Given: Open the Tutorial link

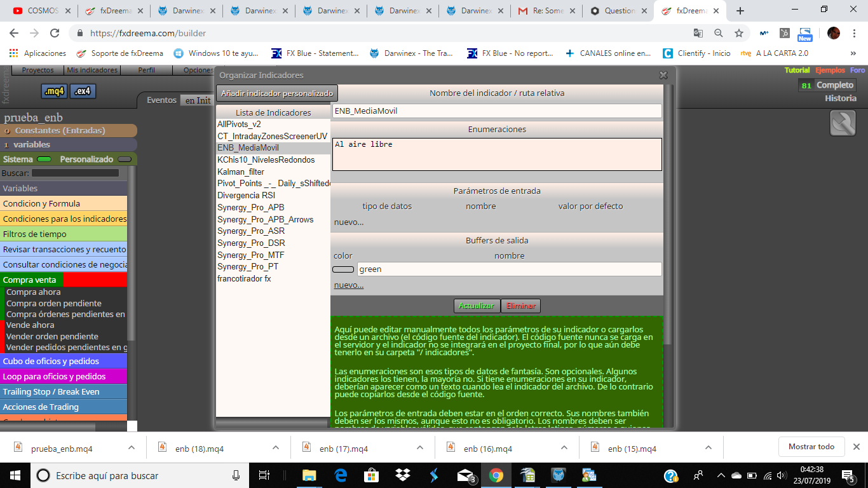Looking at the screenshot, I should point(797,71).
